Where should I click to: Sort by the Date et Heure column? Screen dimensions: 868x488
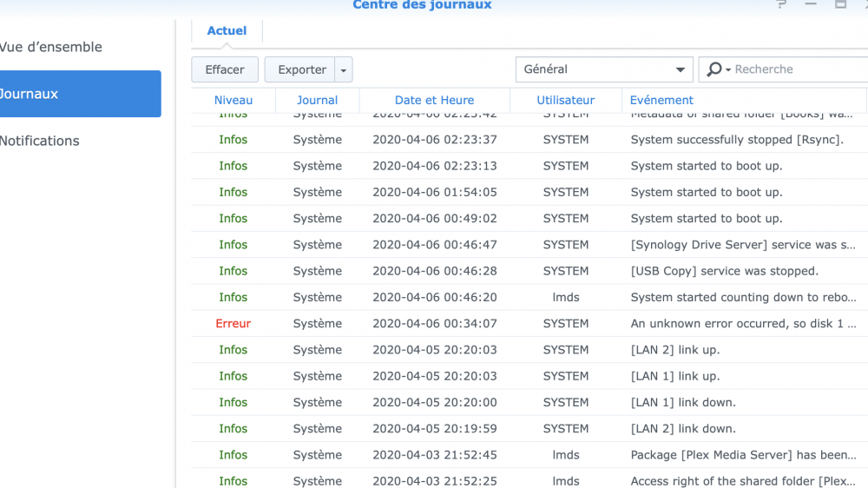434,100
